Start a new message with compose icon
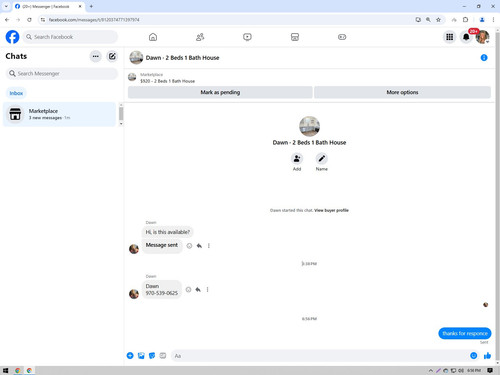 click(x=112, y=56)
